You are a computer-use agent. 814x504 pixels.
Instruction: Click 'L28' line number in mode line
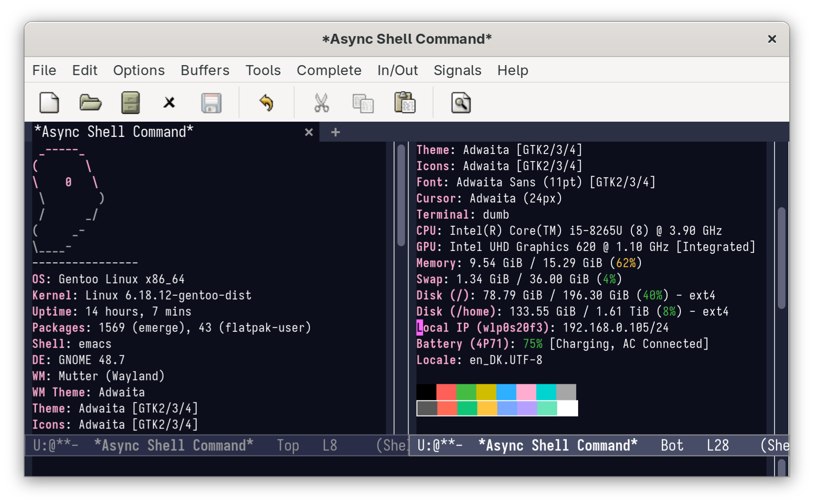(717, 446)
